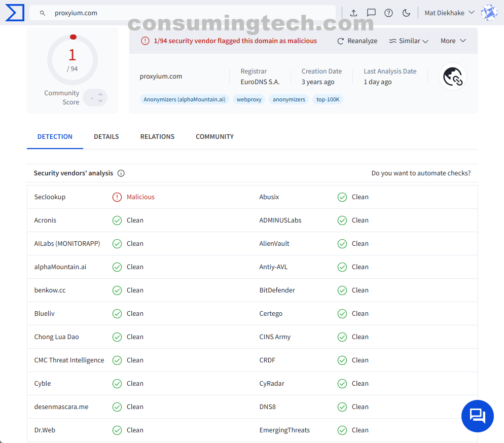Viewport: 504px width, 443px height.
Task: Open the floating chat support button
Action: click(x=477, y=416)
